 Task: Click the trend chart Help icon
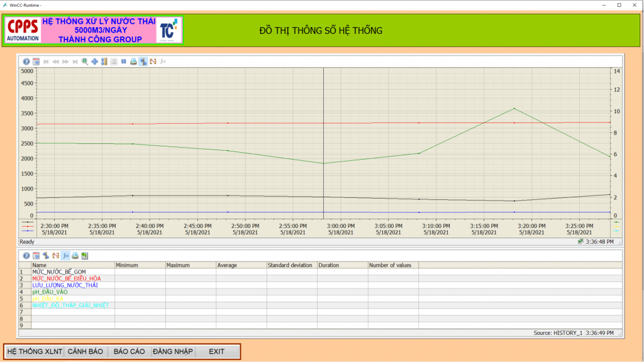pos(26,62)
